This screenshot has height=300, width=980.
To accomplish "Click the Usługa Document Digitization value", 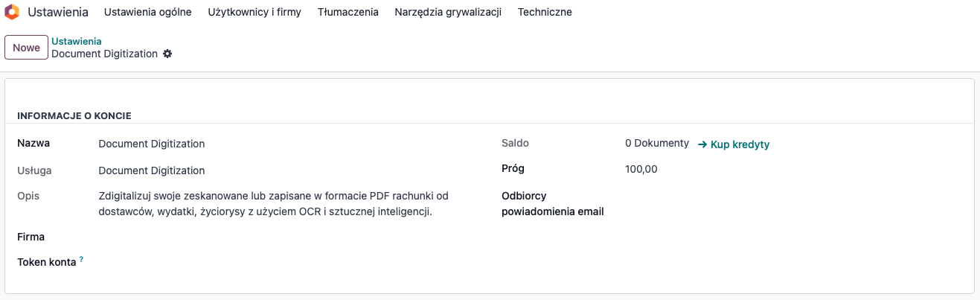I will click(x=152, y=170).
